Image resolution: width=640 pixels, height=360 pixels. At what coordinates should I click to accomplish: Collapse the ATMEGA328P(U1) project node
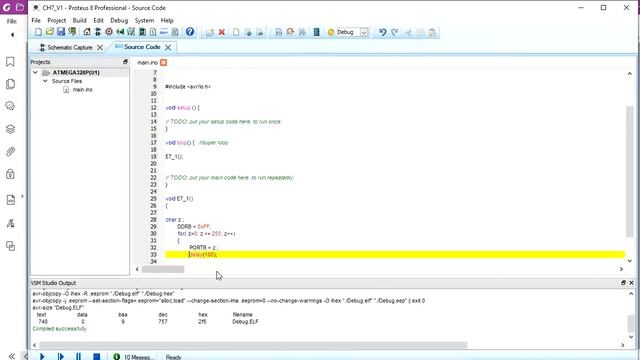(36, 73)
